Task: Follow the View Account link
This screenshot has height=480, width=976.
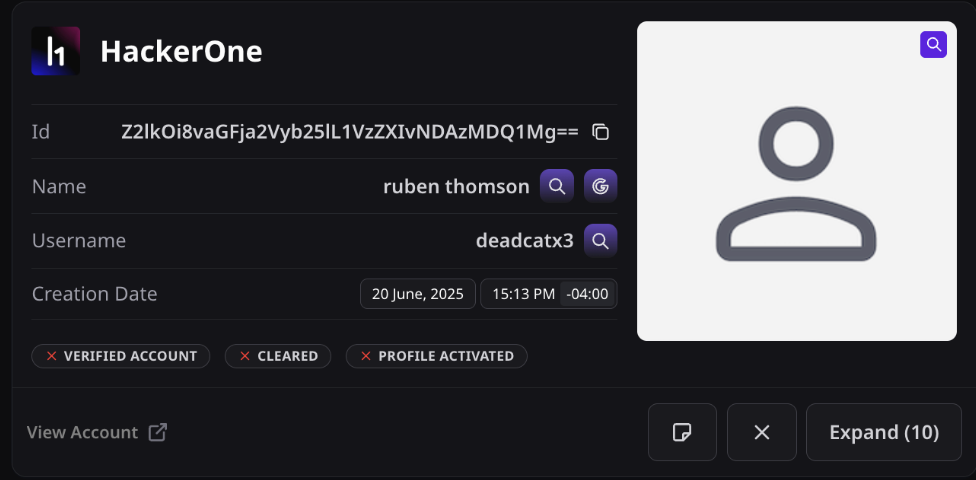Action: [x=82, y=432]
